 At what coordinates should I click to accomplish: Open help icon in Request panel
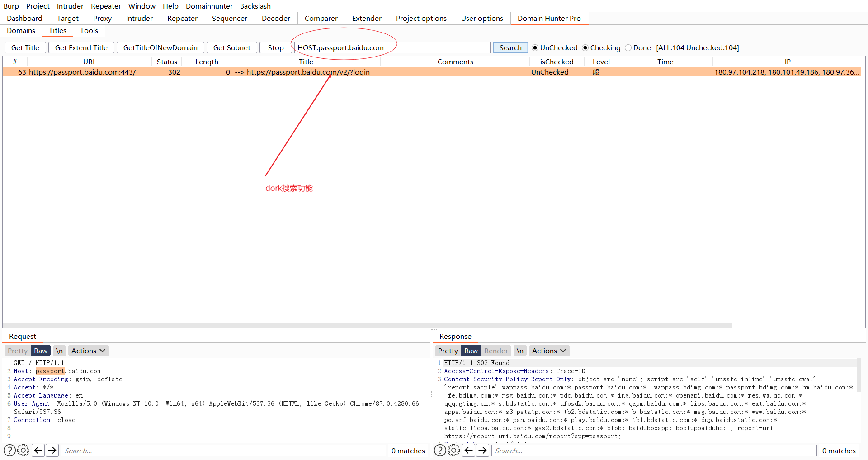click(x=9, y=450)
